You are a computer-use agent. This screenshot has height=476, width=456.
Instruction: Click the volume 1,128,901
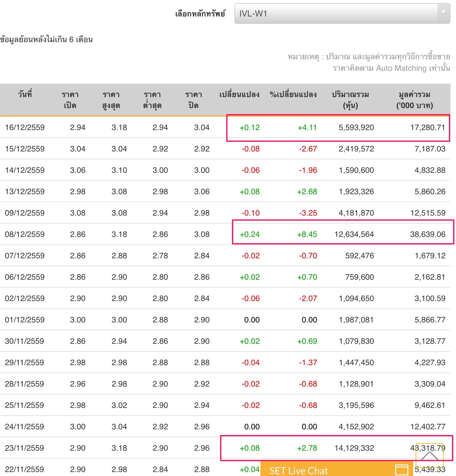(356, 384)
